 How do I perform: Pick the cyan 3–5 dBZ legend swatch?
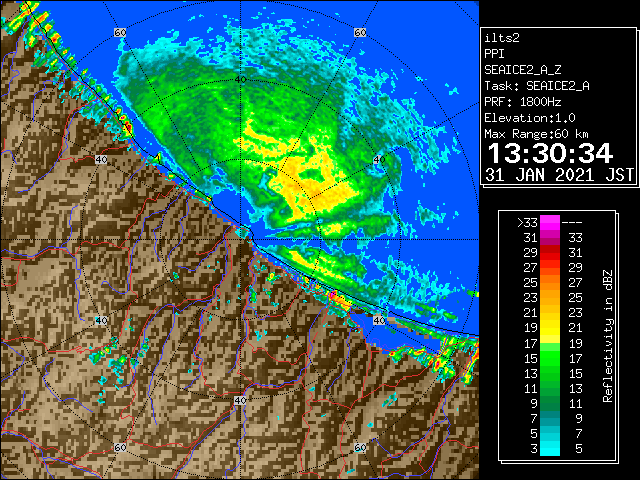(550, 448)
